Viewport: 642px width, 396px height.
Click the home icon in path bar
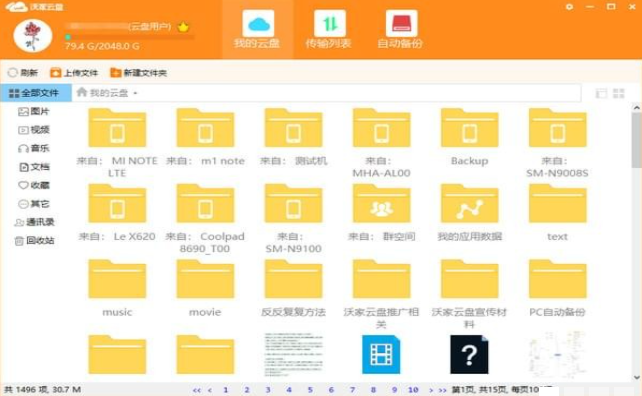[82, 92]
